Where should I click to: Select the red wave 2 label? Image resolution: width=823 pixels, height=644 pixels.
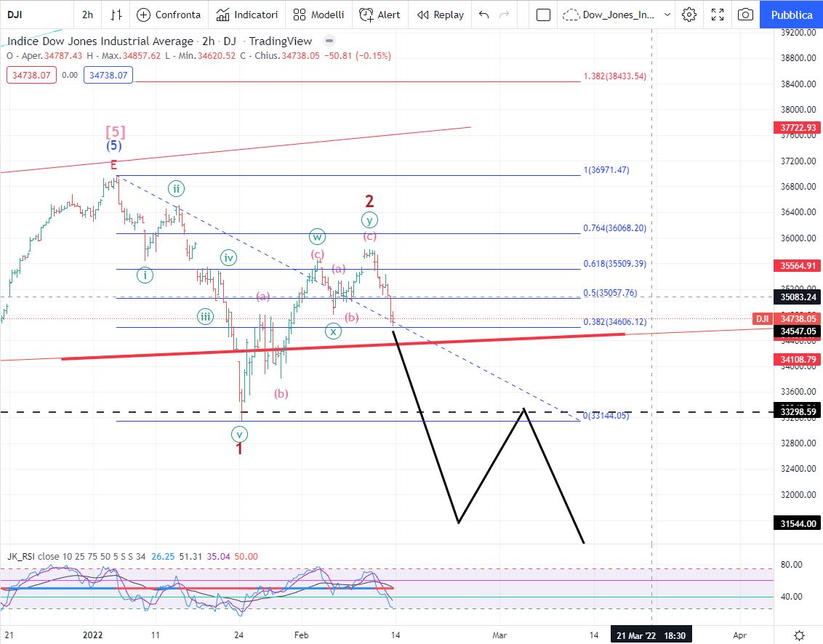coord(369,201)
